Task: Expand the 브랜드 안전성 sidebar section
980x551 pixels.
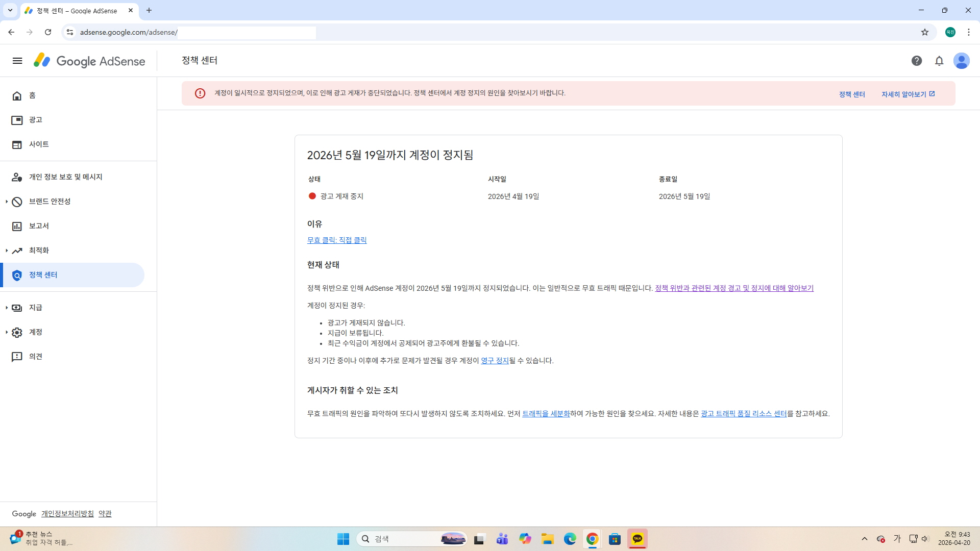Action: click(x=50, y=202)
